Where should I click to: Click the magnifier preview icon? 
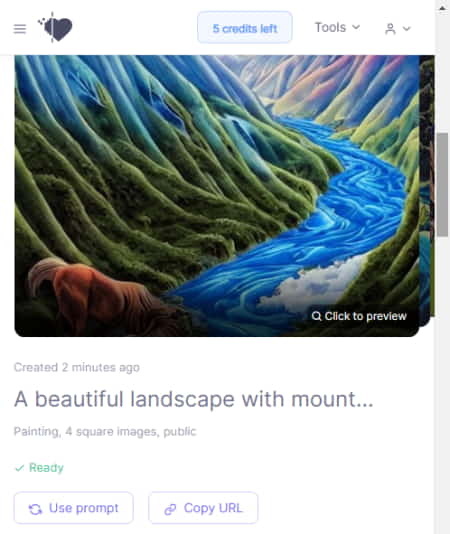click(316, 316)
